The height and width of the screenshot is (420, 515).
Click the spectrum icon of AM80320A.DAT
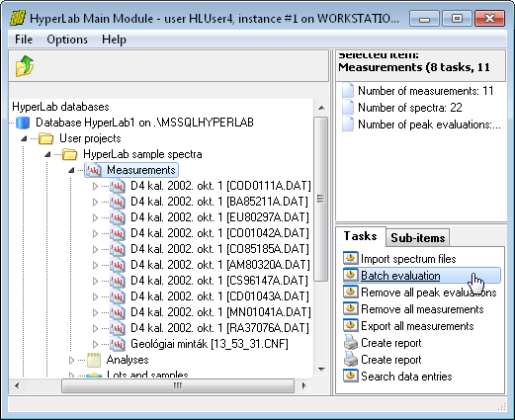coord(118,265)
